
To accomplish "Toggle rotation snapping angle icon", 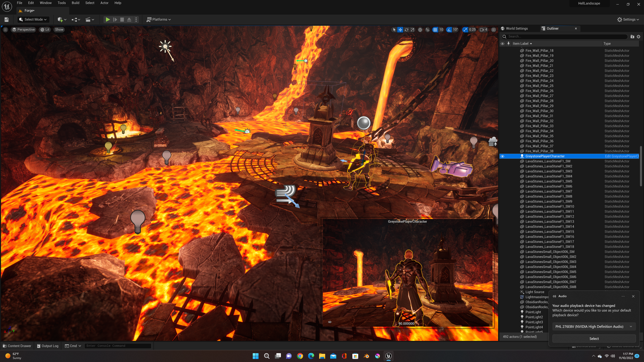I will 449,30.
